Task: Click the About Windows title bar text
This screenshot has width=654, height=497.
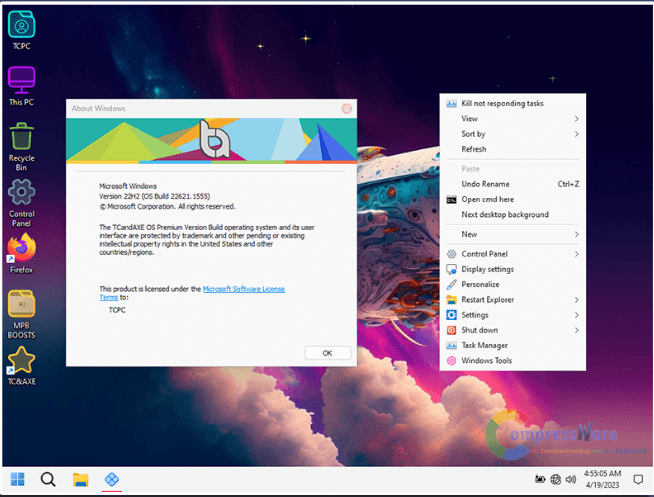Action: [98, 108]
